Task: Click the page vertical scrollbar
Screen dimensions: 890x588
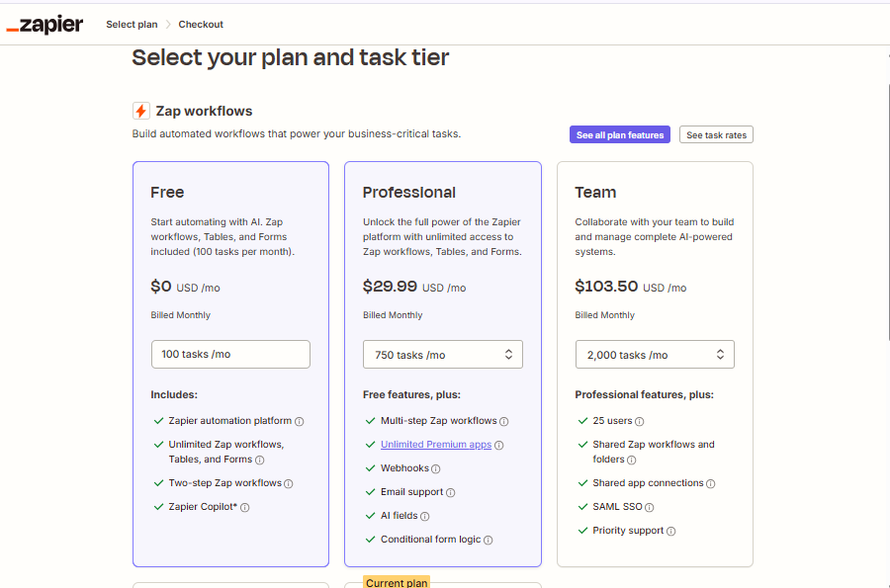Action: (888, 212)
